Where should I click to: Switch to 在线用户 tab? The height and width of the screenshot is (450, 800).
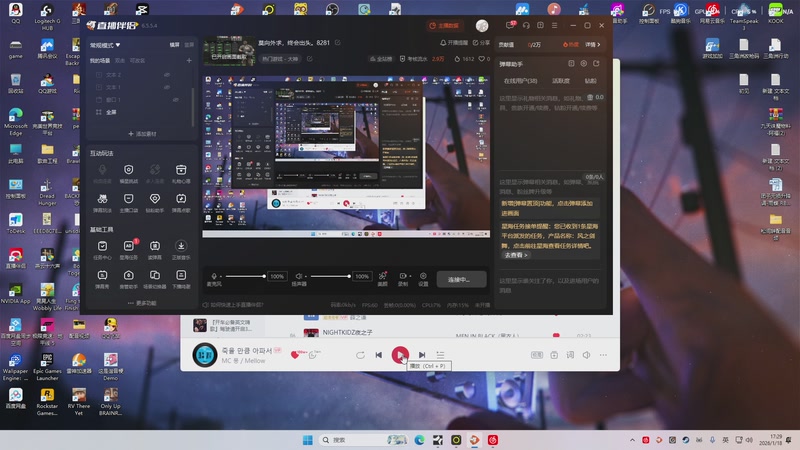(520, 81)
